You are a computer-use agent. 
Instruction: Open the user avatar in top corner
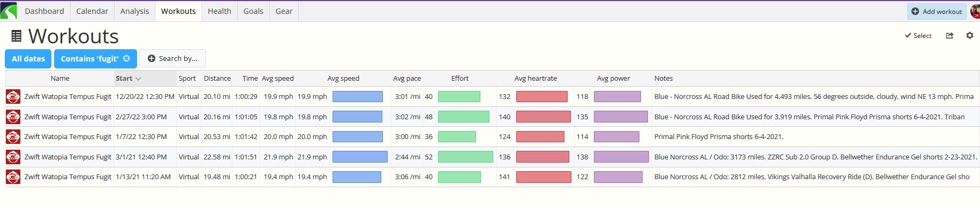pos(975,11)
